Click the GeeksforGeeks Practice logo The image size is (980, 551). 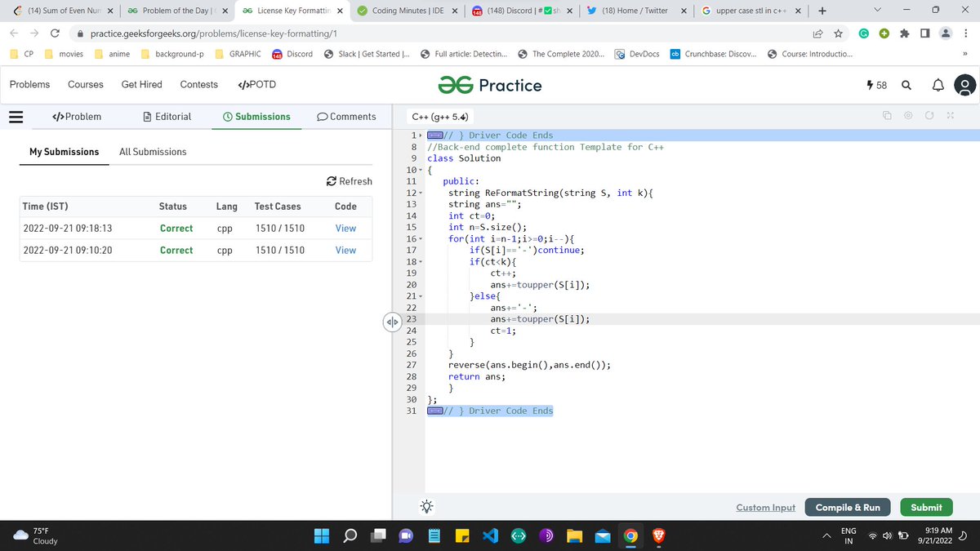pos(490,85)
